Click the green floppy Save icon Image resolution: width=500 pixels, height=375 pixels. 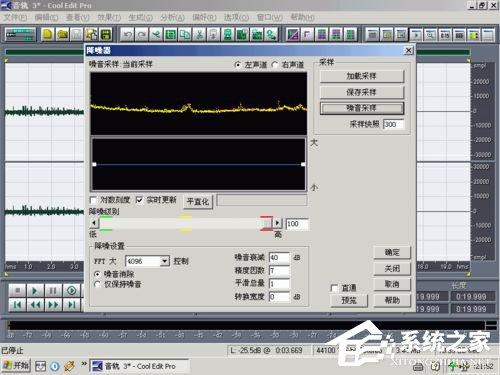pos(106,34)
